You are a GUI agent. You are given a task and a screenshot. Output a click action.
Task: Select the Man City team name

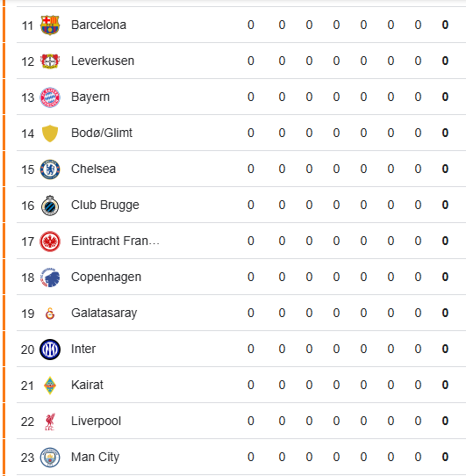coord(96,458)
